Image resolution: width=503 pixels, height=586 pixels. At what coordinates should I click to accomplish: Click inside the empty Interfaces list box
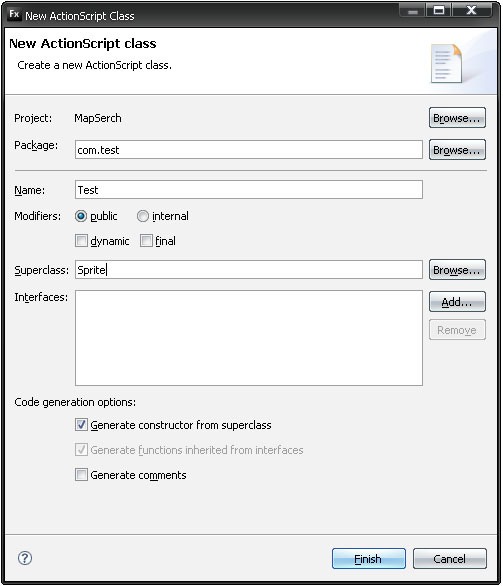tap(249, 338)
